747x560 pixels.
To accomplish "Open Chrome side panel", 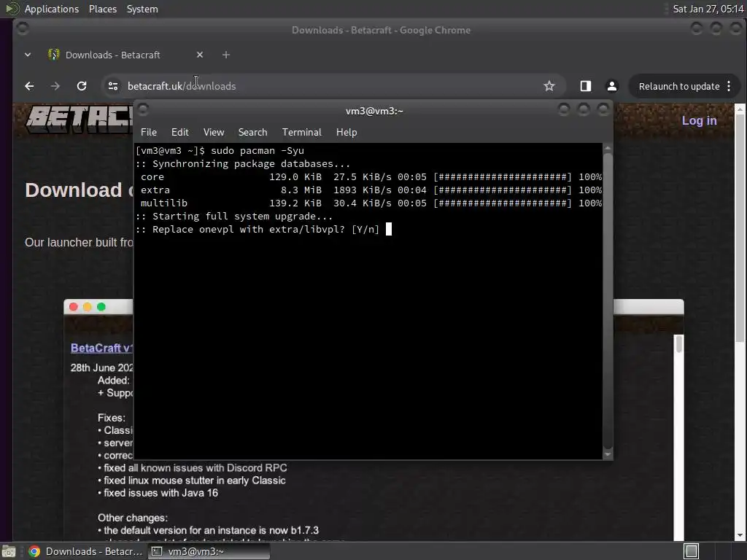I will pos(586,86).
